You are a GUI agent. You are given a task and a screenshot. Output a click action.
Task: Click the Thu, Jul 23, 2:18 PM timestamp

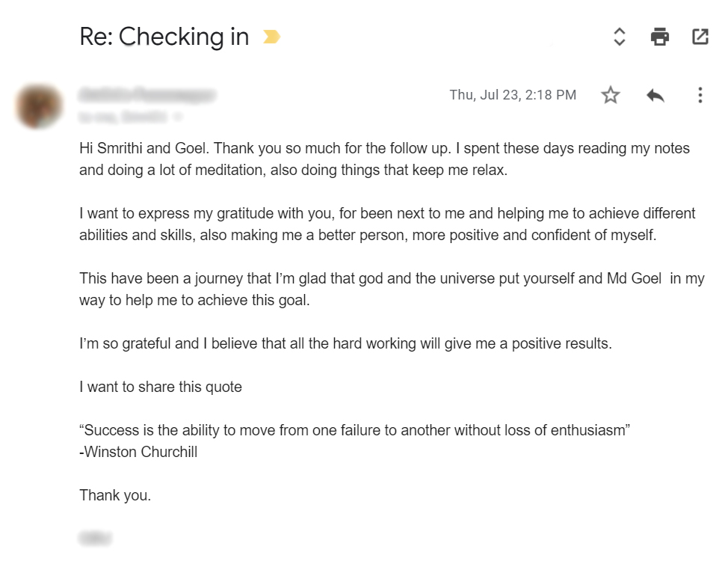pos(513,95)
